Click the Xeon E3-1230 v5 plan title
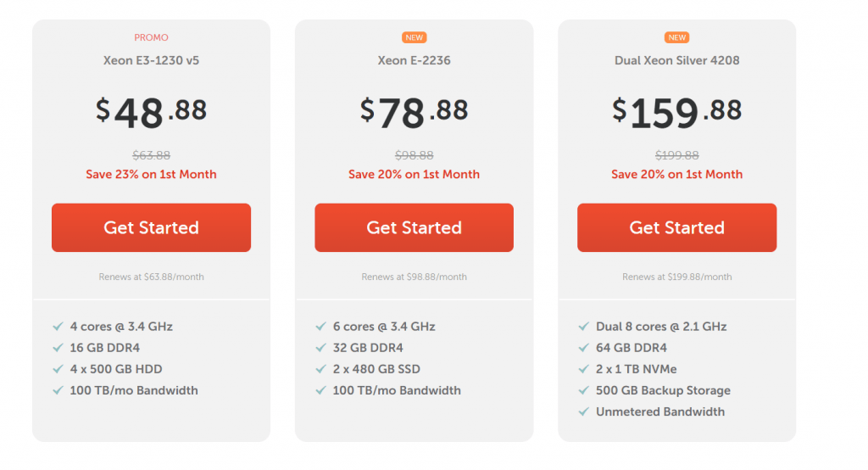Screen dimensions: 868x470 pos(151,60)
